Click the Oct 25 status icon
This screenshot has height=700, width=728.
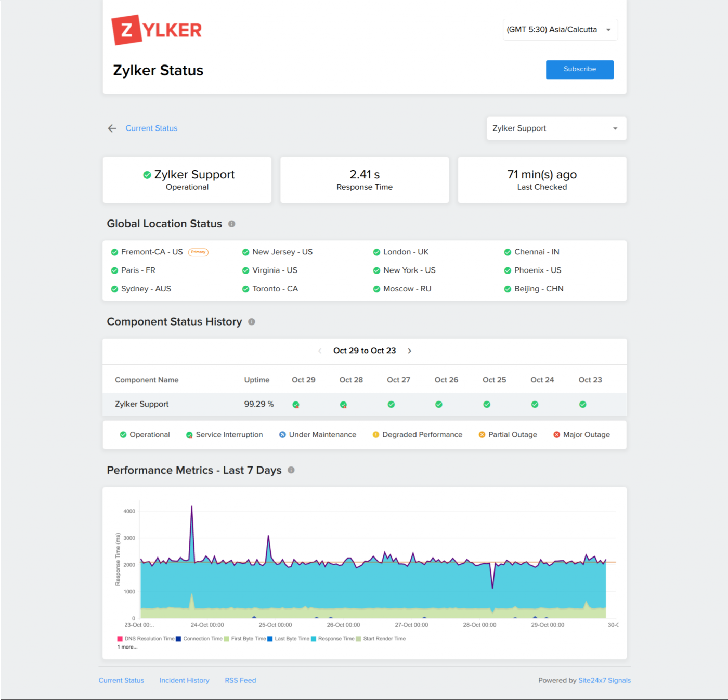[487, 405]
